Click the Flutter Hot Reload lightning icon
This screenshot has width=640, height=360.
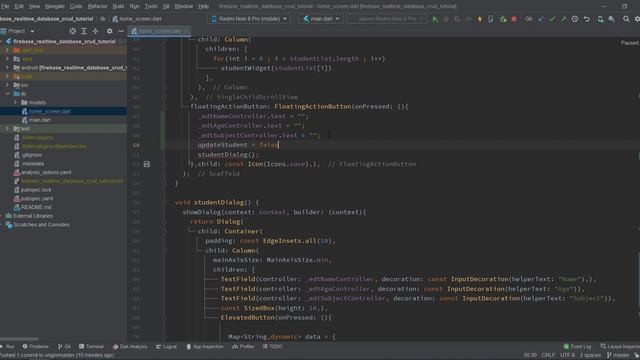pos(480,19)
